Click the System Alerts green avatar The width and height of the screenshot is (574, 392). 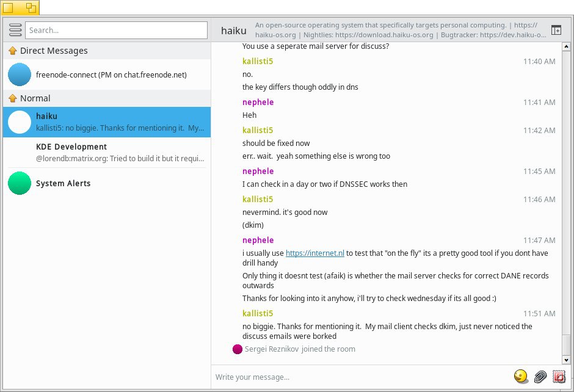[x=20, y=183]
